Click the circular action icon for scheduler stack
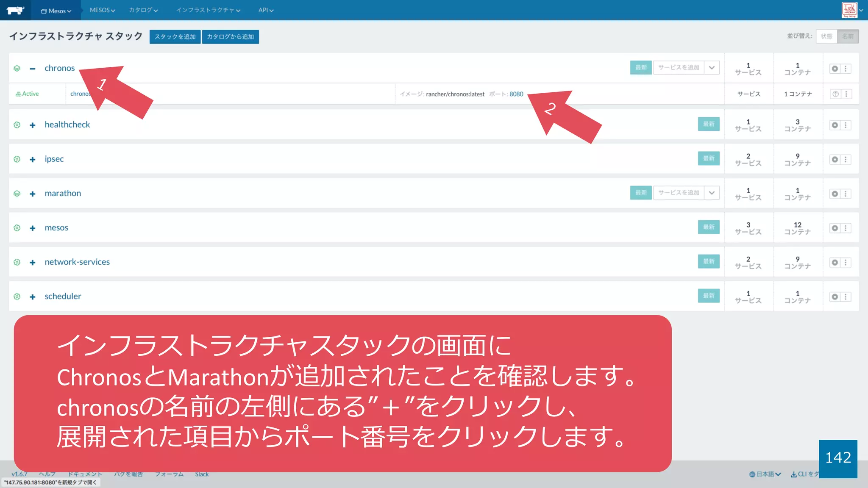 tap(835, 297)
